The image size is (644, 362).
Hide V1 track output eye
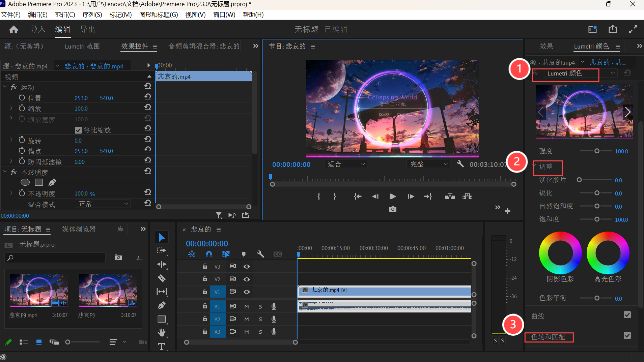point(247,292)
